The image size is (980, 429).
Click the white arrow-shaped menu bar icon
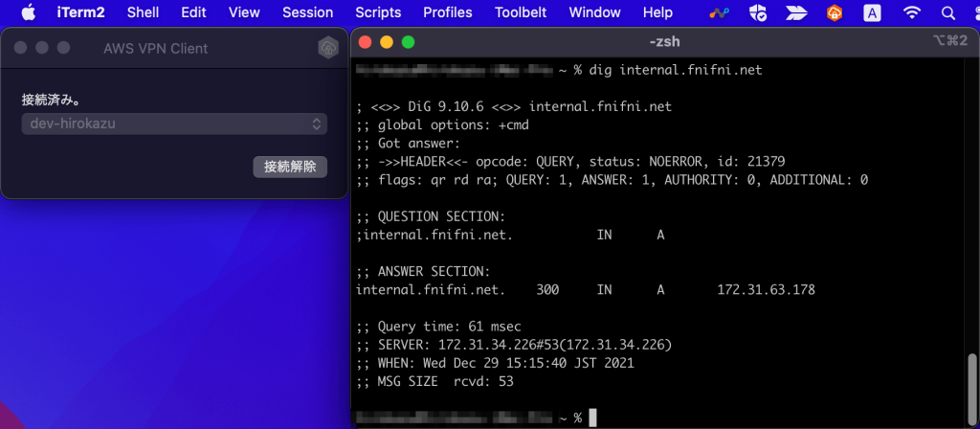click(796, 12)
